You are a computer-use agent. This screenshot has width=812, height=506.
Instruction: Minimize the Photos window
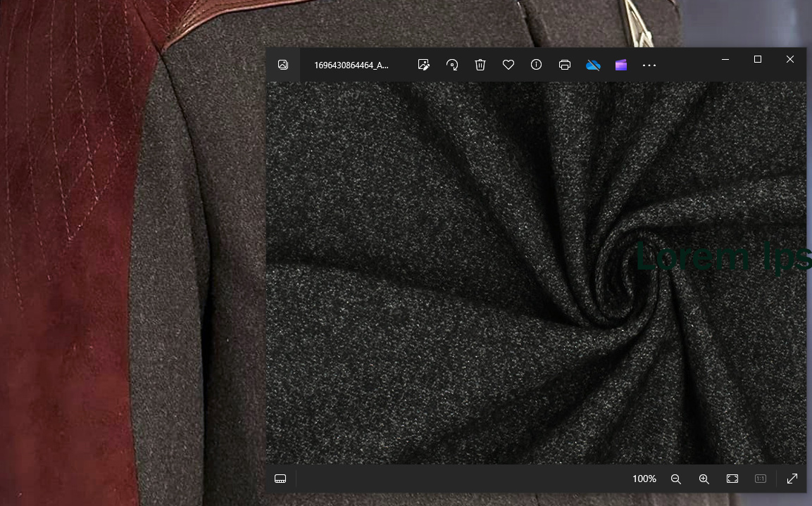point(725,60)
